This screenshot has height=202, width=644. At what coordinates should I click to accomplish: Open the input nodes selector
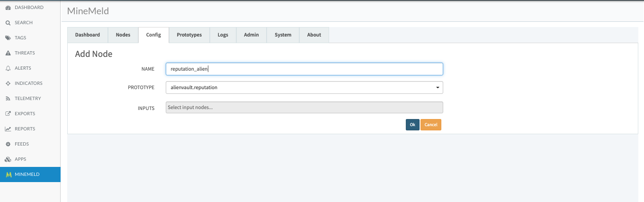pyautogui.click(x=304, y=108)
